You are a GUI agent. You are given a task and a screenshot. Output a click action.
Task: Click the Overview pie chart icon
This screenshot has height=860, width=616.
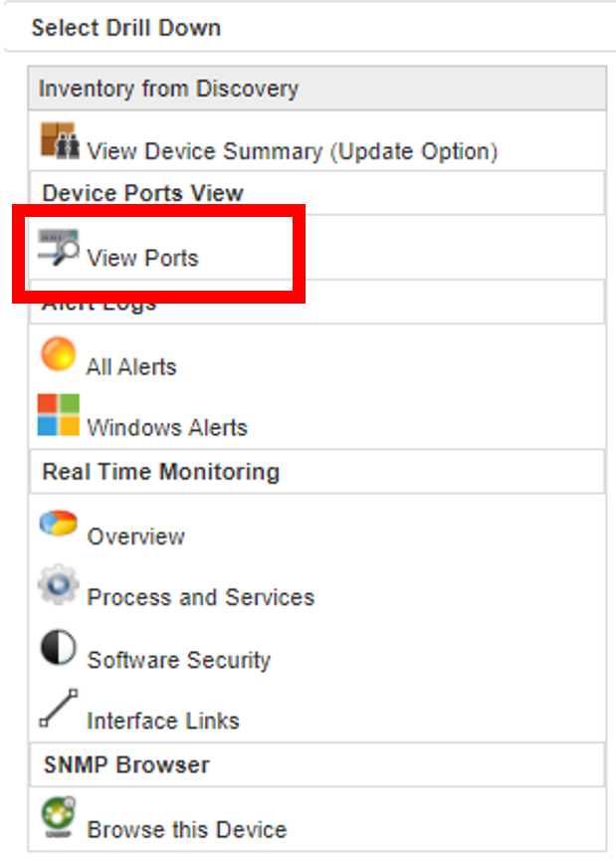[58, 523]
